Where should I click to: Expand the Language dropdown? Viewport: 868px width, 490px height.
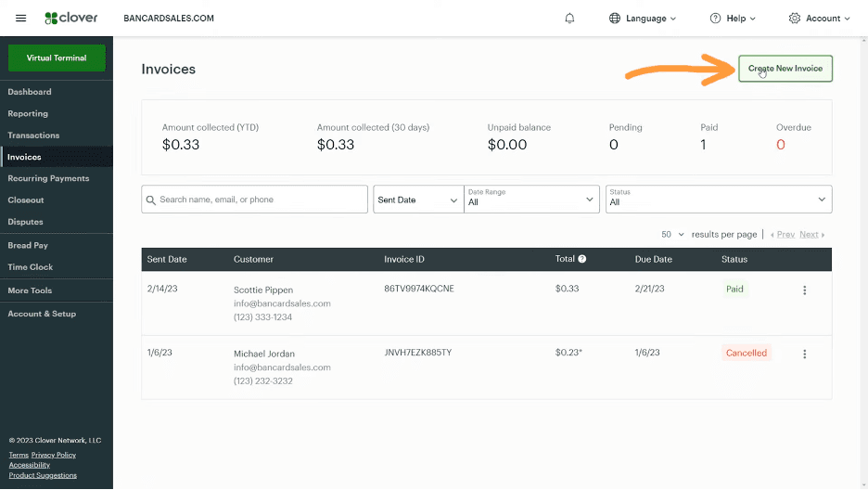click(643, 18)
